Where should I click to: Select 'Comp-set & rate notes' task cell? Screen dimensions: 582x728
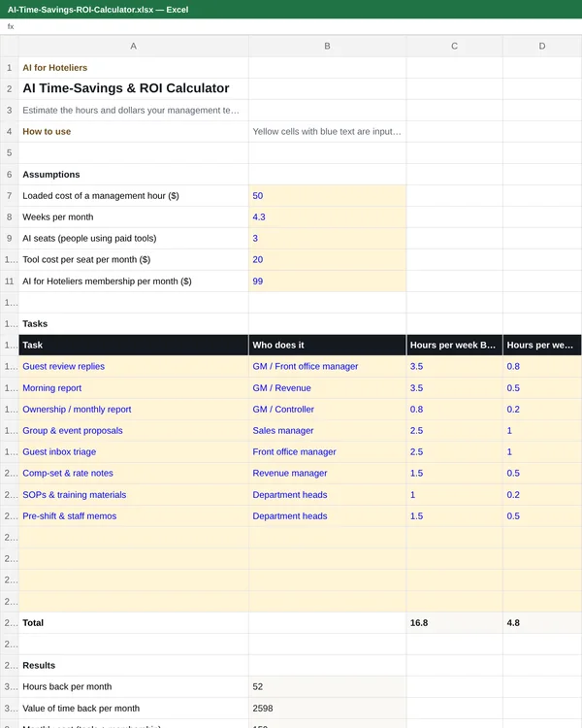pyautogui.click(x=133, y=473)
